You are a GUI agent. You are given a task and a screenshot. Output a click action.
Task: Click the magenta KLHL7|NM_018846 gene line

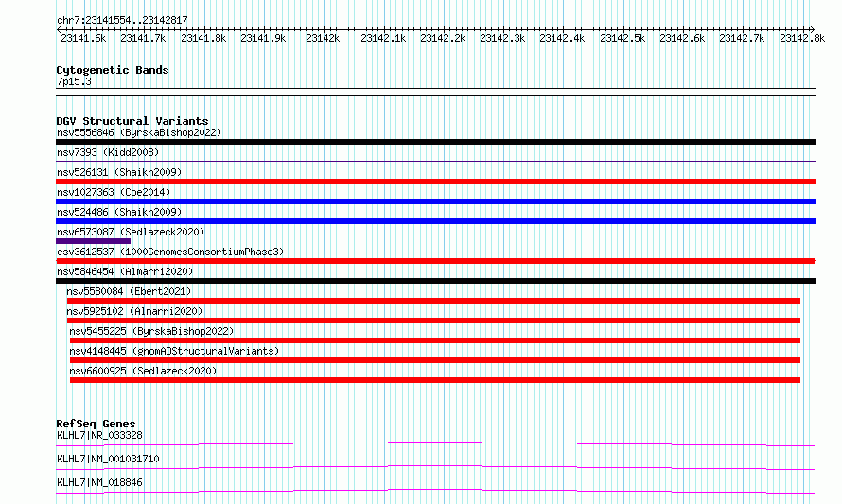(435, 491)
